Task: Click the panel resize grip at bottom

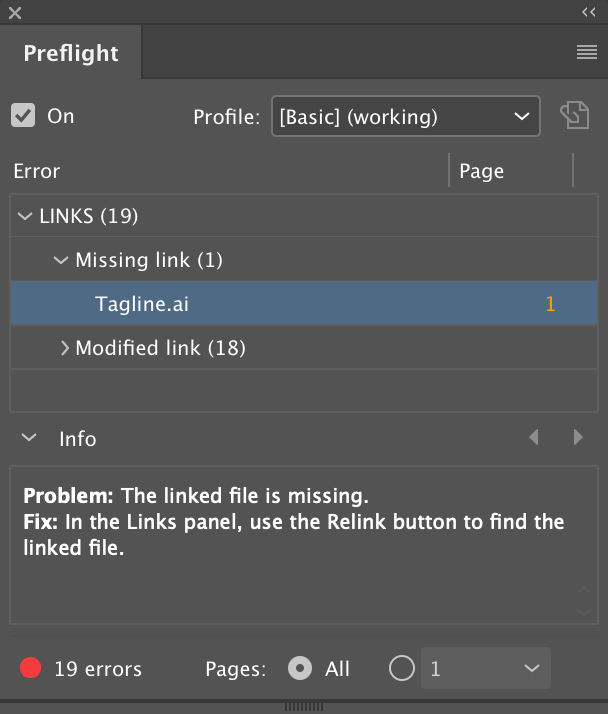Action: 304,707
